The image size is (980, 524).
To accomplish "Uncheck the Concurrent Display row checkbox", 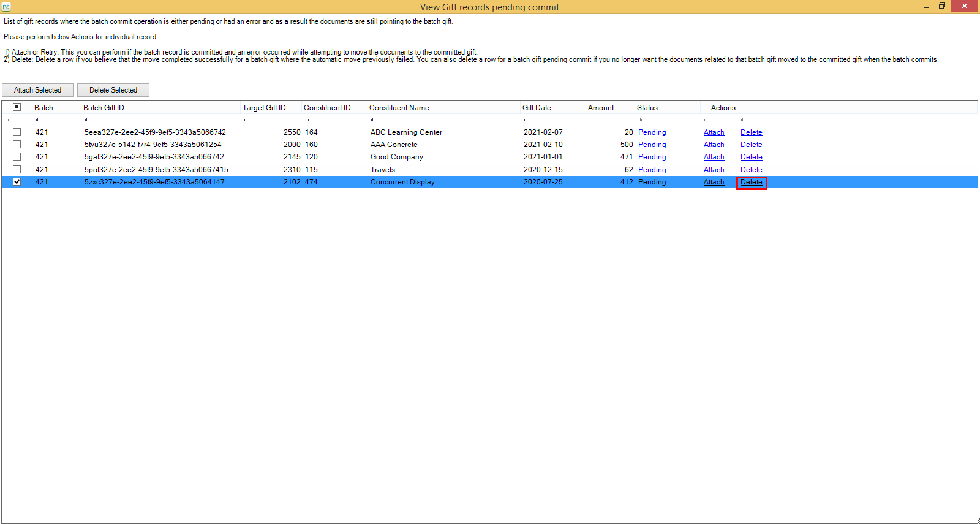I will [17, 182].
